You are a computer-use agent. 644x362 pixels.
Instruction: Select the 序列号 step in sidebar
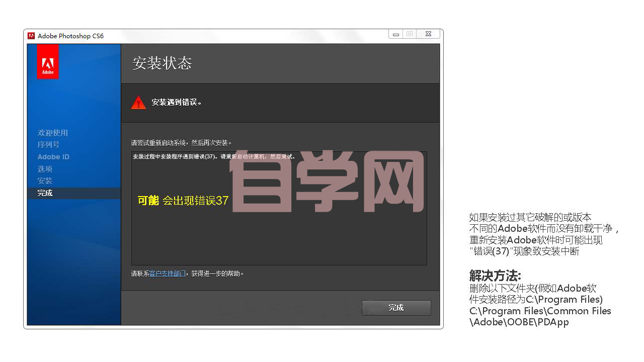[48, 145]
